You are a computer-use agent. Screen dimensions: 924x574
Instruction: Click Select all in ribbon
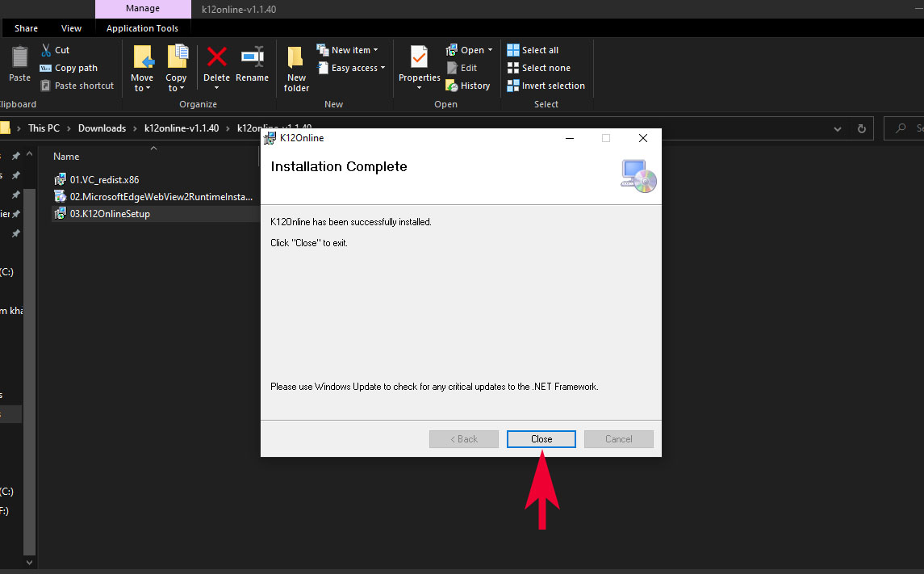point(533,50)
